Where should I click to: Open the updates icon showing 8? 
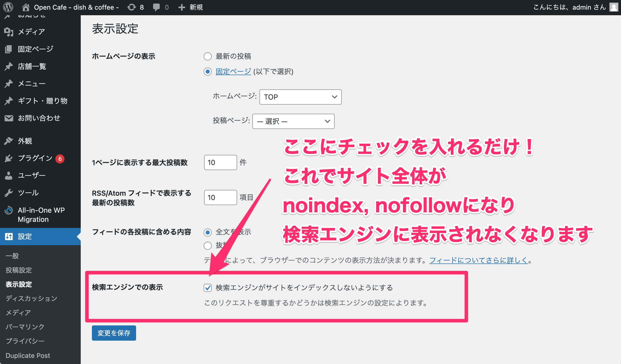pos(132,7)
